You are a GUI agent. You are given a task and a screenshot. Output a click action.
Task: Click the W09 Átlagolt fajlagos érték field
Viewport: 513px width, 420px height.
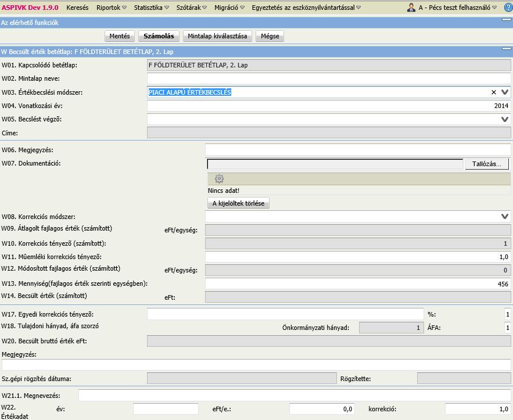tap(358, 230)
